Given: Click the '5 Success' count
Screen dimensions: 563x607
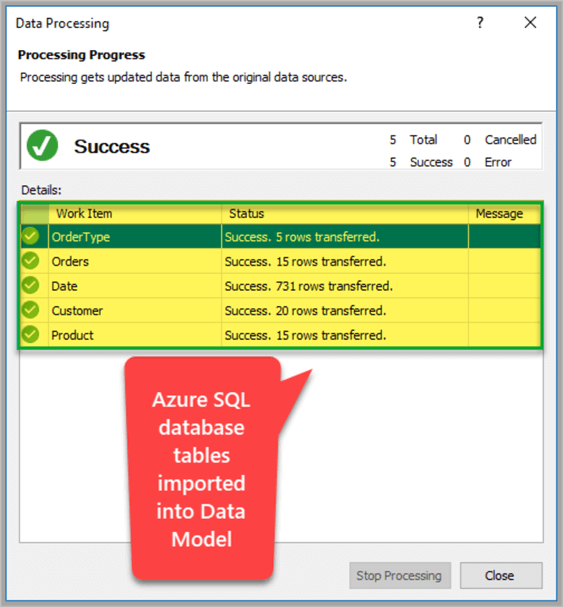Looking at the screenshot, I should click(x=421, y=162).
